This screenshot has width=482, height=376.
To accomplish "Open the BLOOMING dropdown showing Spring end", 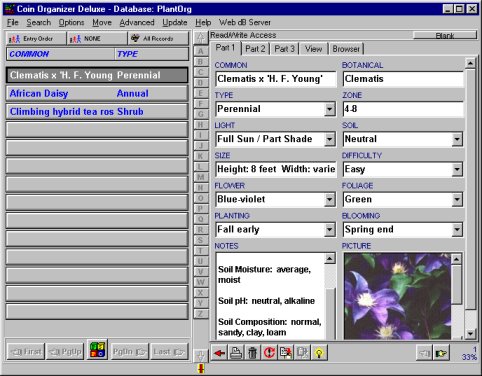I will coord(457,229).
